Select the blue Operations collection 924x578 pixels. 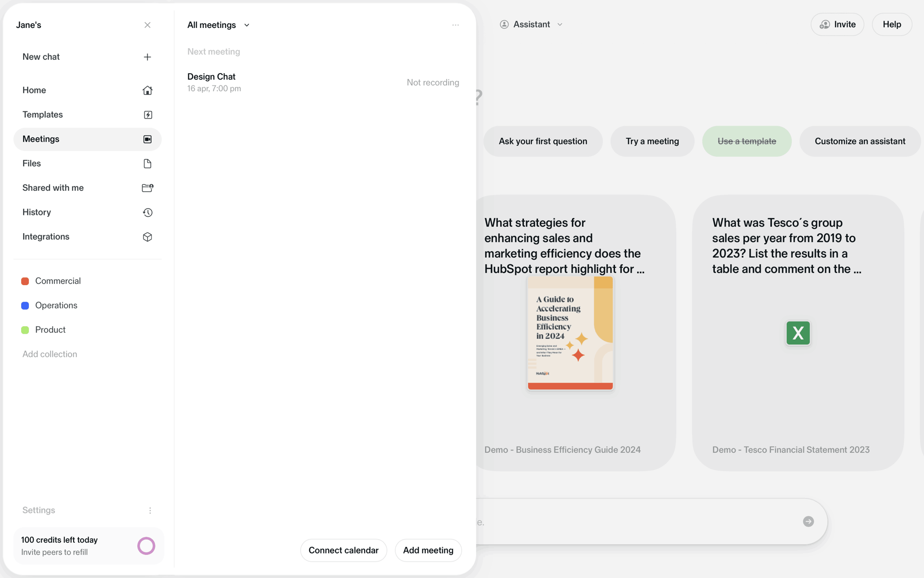pyautogui.click(x=88, y=305)
